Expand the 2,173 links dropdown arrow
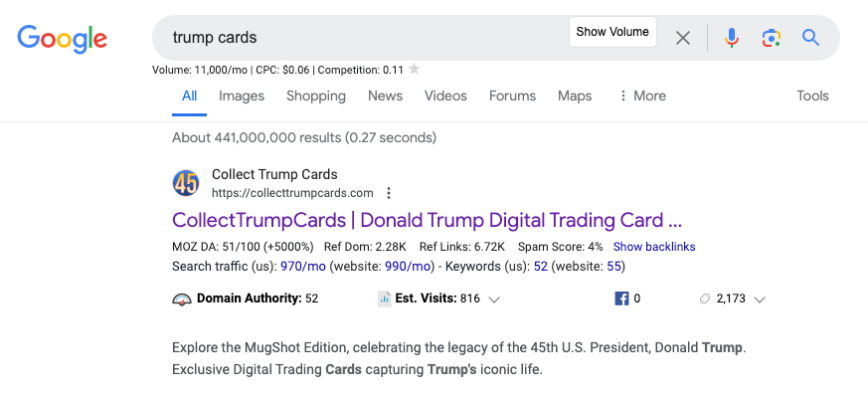 pyautogui.click(x=760, y=299)
